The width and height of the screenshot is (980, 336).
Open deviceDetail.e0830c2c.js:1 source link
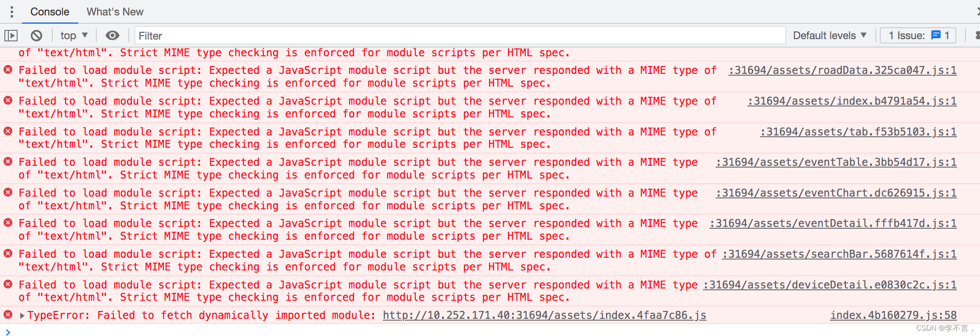pyautogui.click(x=830, y=285)
